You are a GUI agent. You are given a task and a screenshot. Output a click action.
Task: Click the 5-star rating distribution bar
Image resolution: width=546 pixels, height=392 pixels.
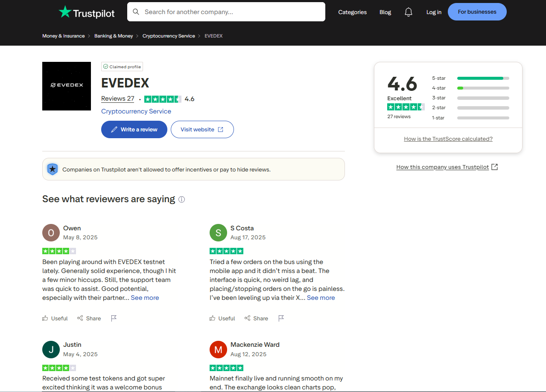pyautogui.click(x=483, y=78)
